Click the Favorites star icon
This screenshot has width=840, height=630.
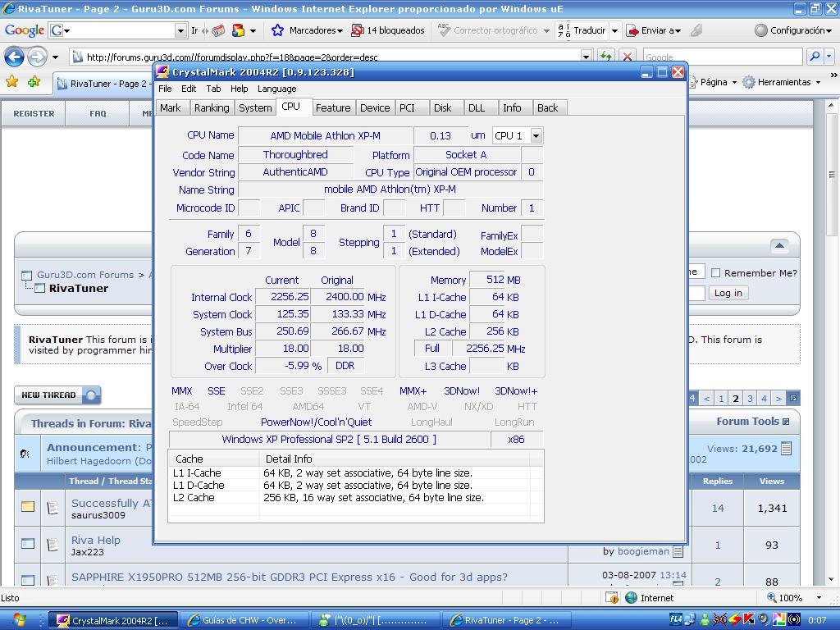click(11, 82)
